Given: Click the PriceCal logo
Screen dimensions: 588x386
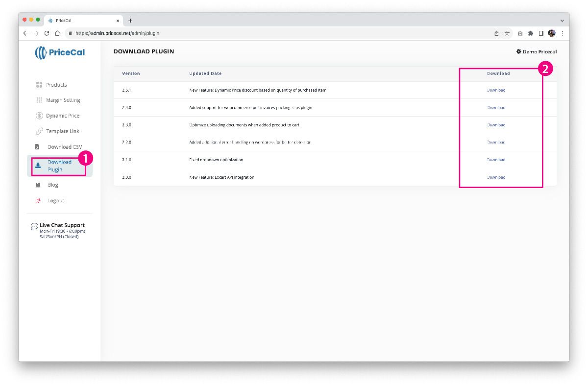Looking at the screenshot, I should [x=60, y=52].
